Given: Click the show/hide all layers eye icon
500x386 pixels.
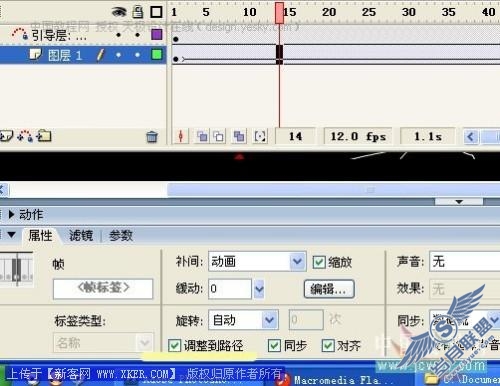Looking at the screenshot, I should (119, 12).
